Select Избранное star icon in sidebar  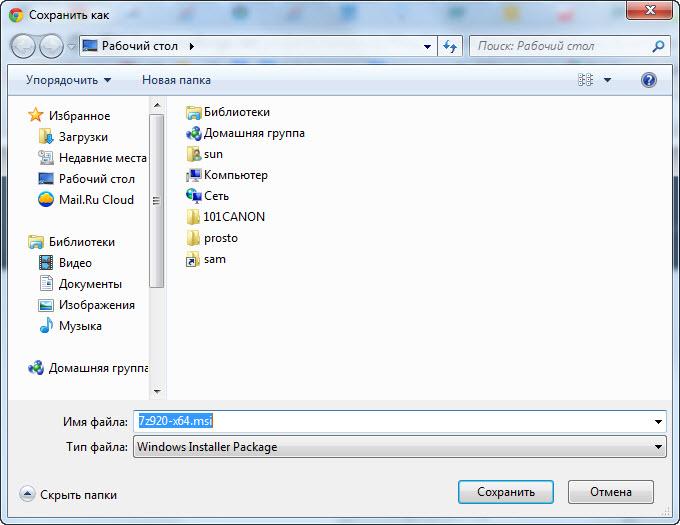tap(36, 115)
